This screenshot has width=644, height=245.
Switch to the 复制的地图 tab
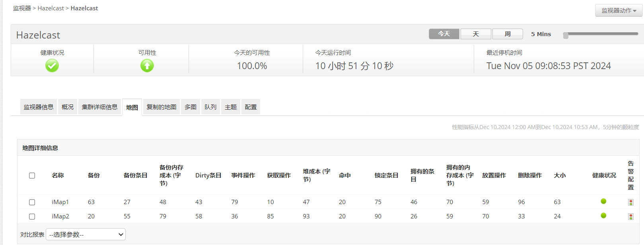(161, 107)
